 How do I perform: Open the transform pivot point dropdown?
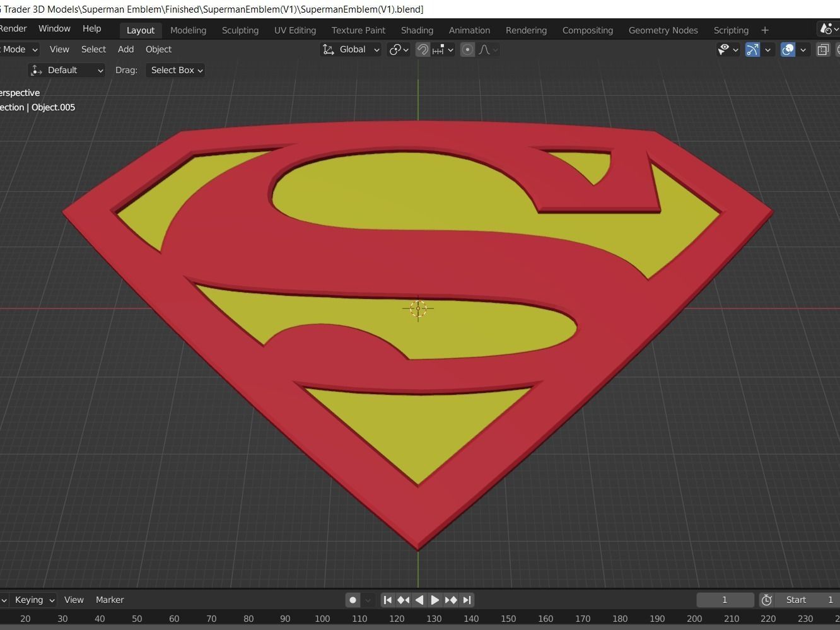(x=399, y=49)
